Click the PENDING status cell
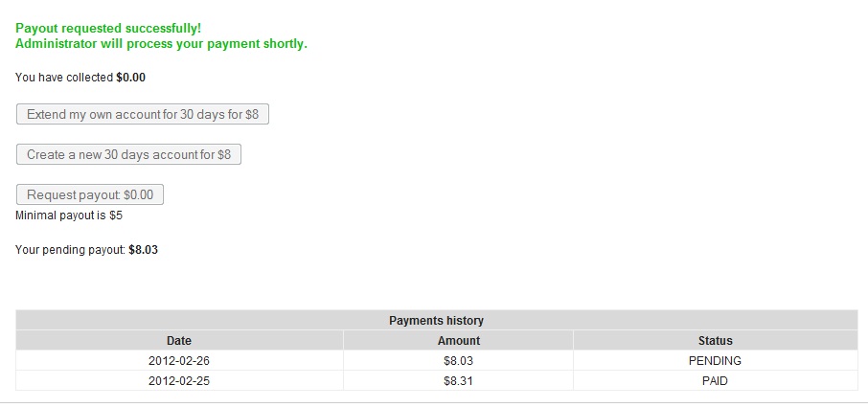The image size is (868, 408). click(715, 361)
